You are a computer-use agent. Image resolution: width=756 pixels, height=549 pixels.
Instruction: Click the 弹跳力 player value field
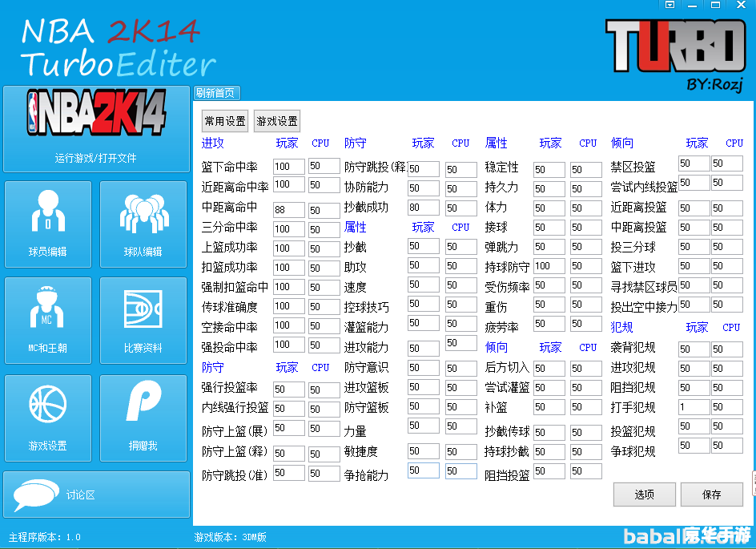[549, 247]
